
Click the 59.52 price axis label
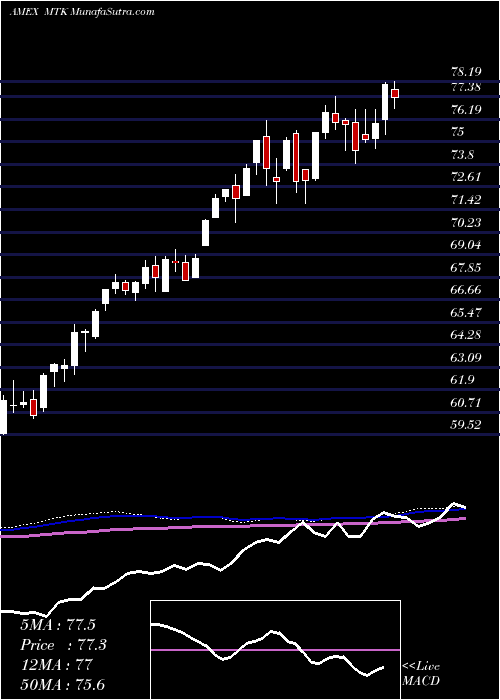(x=467, y=425)
